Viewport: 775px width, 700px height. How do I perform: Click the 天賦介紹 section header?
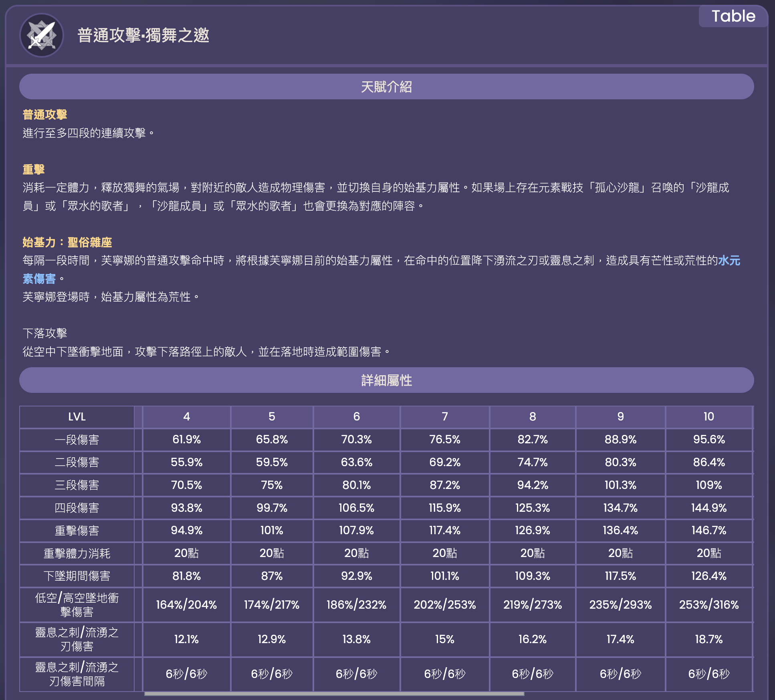pyautogui.click(x=387, y=86)
